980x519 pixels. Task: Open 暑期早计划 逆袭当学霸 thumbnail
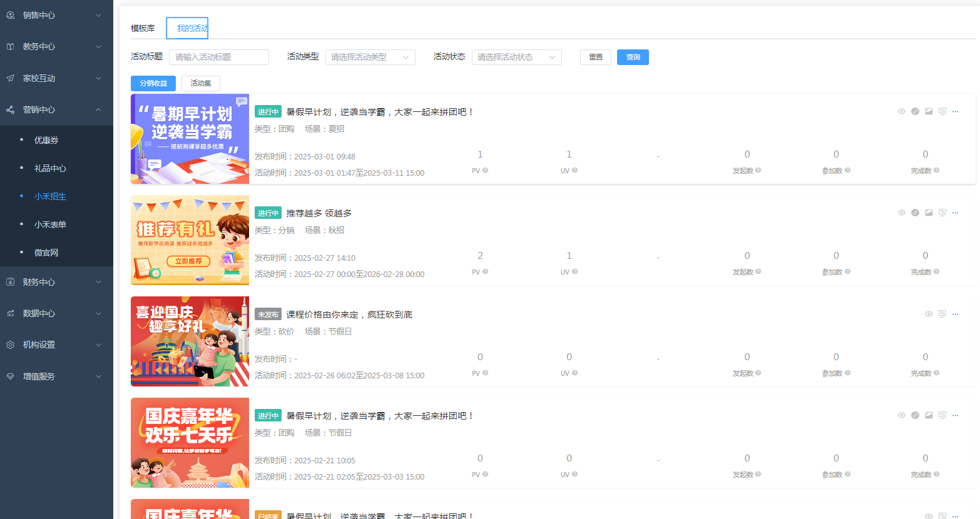click(190, 139)
